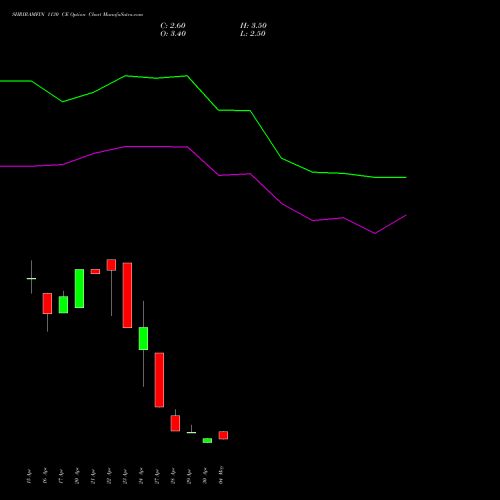The height and width of the screenshot is (500, 500).
Task: Click the 04 May date label
Action: point(221,475)
